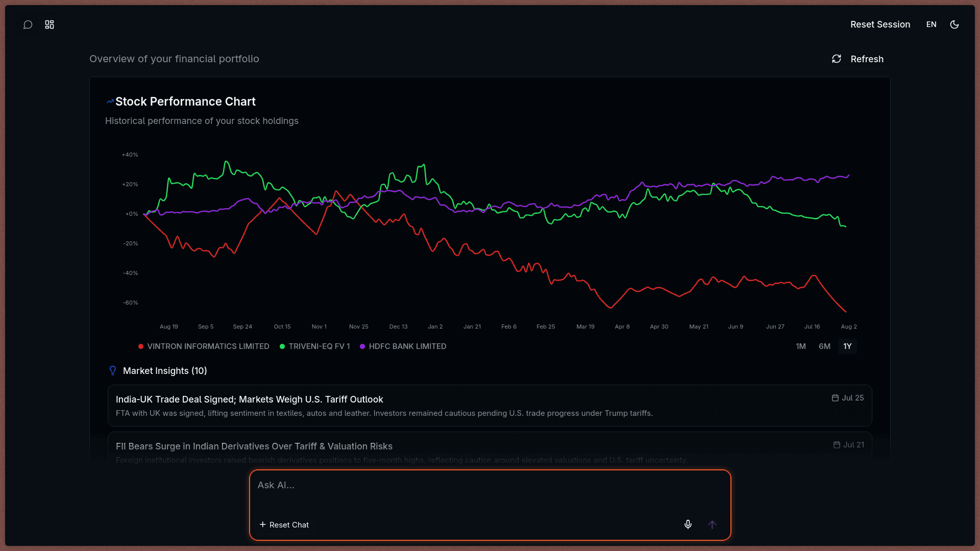
Task: Click the Mar 19 axis label
Action: [x=585, y=327]
